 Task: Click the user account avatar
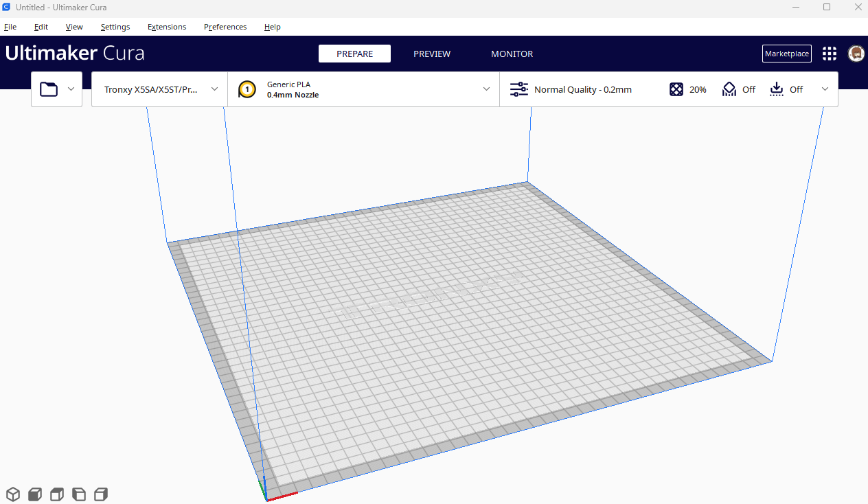click(856, 53)
